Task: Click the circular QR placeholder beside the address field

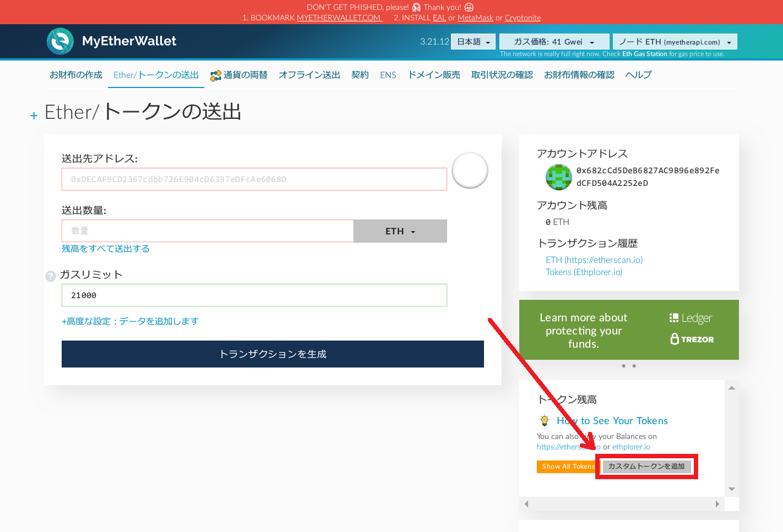Action: tap(470, 171)
